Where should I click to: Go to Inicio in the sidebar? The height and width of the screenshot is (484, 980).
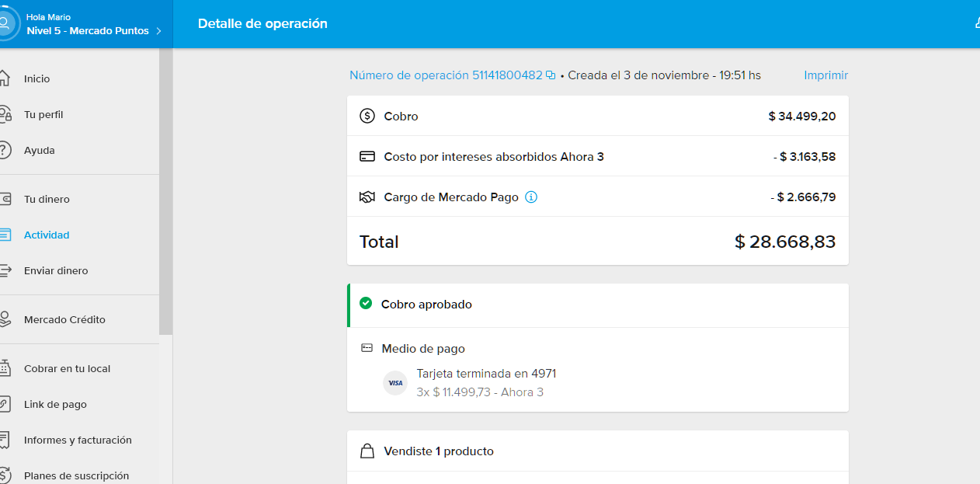[x=36, y=78]
